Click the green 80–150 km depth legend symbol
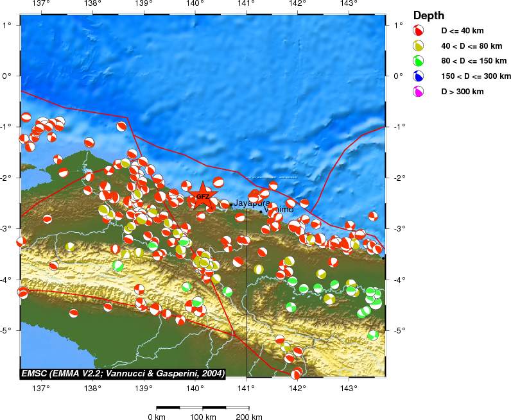The height and width of the screenshot is (420, 511). point(419,62)
